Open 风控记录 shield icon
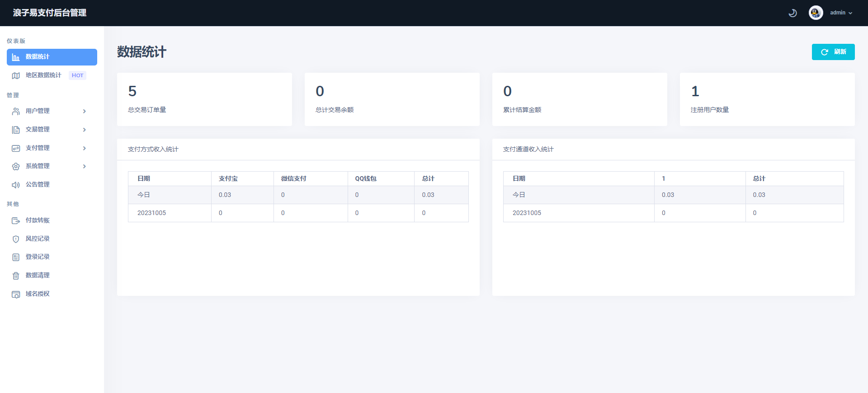The image size is (868, 393). pyautogui.click(x=16, y=239)
